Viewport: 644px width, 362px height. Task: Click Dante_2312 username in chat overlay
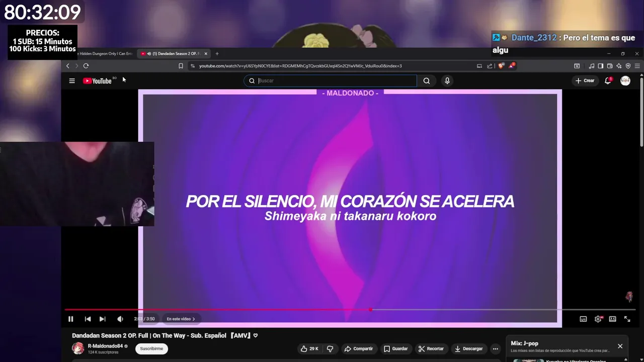pos(534,38)
